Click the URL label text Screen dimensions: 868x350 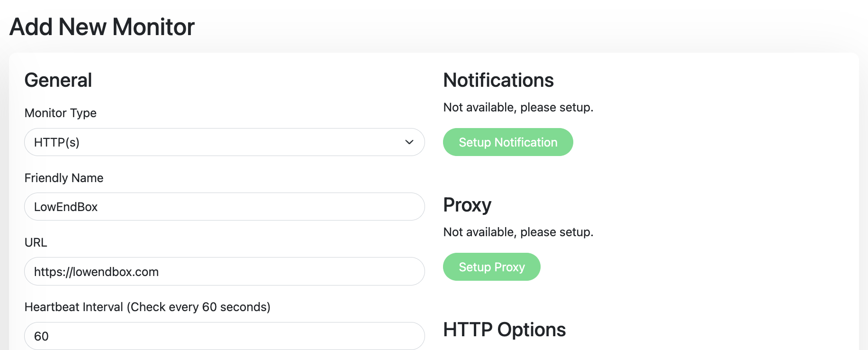tap(36, 242)
